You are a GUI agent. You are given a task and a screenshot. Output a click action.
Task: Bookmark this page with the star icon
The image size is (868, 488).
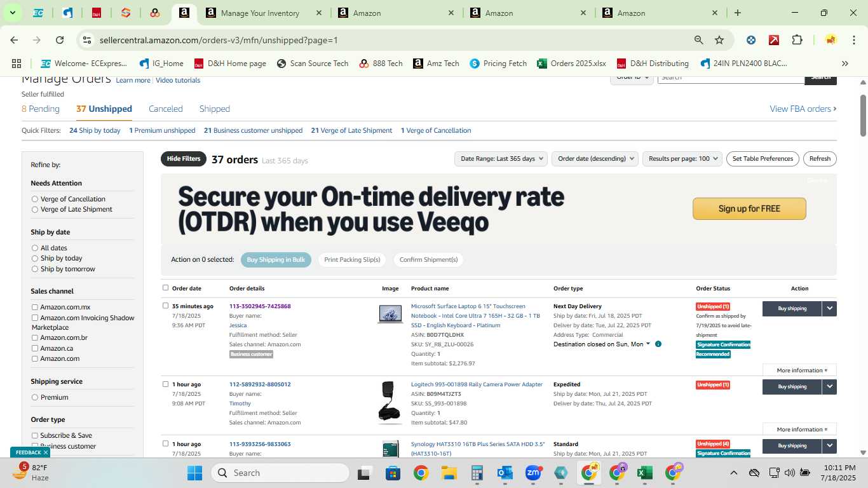(719, 40)
